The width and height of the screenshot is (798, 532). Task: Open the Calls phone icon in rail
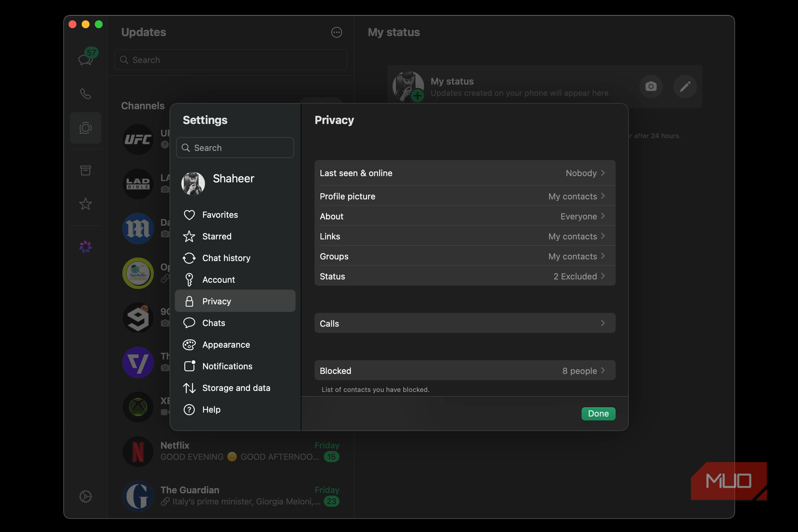86,93
